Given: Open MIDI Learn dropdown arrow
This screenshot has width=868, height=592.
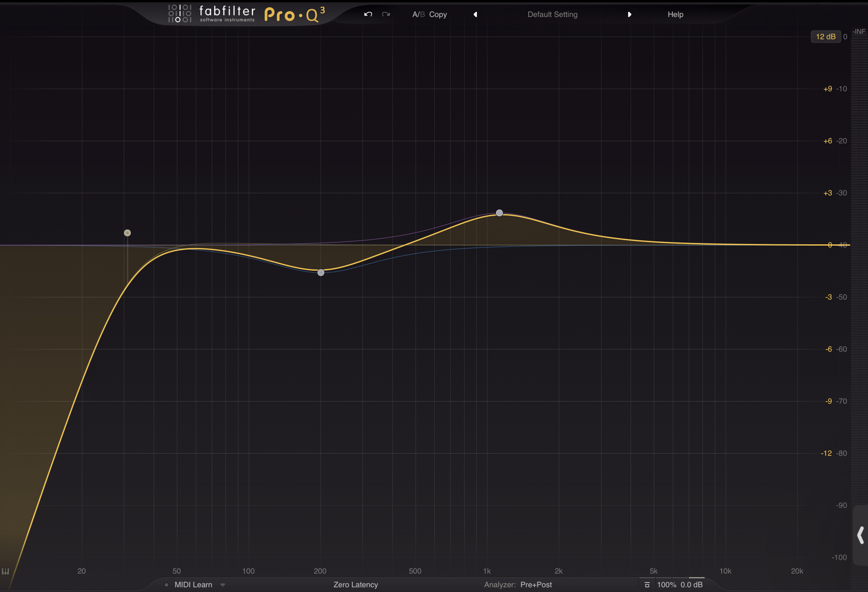Looking at the screenshot, I should [223, 585].
